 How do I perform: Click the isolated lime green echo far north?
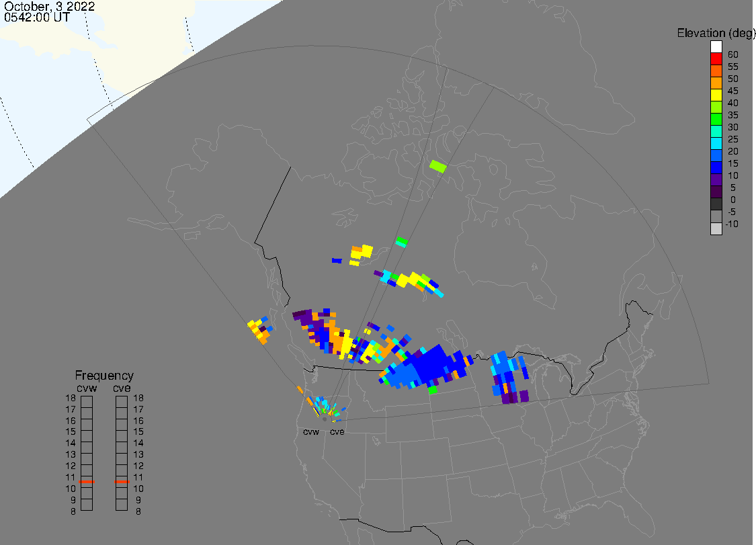pyautogui.click(x=438, y=167)
